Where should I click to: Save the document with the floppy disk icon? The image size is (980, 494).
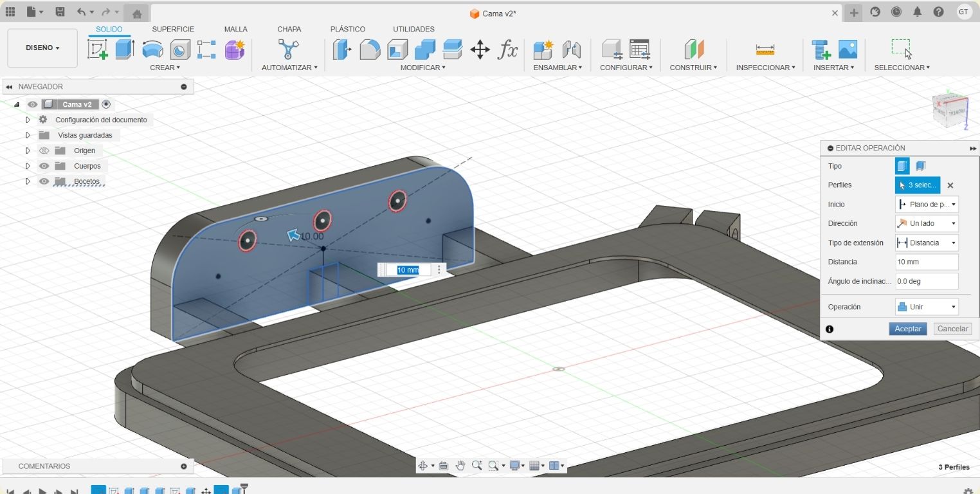pos(60,12)
